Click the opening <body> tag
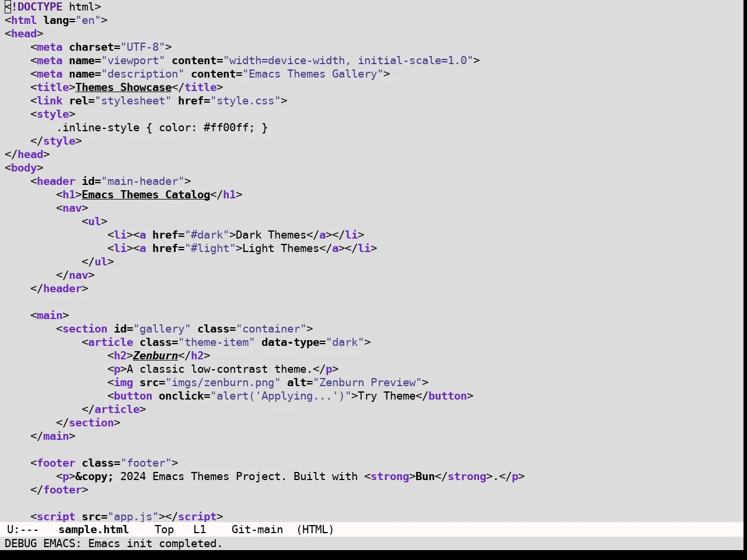This screenshot has height=560, width=747. tap(24, 168)
